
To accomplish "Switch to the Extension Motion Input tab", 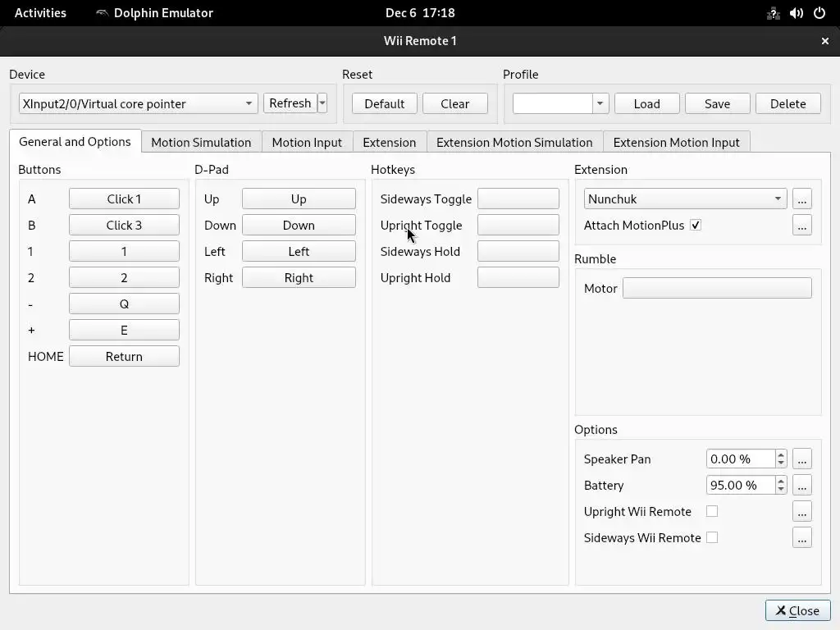I will point(676,142).
